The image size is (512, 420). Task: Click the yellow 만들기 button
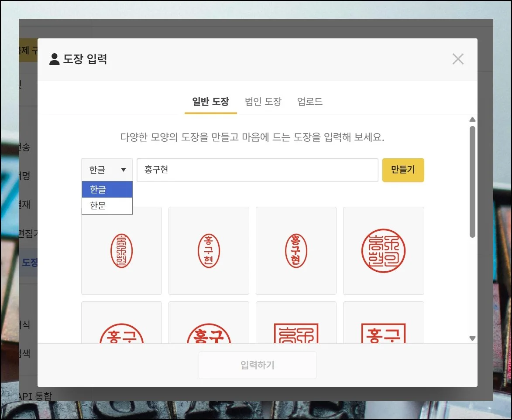click(x=403, y=170)
